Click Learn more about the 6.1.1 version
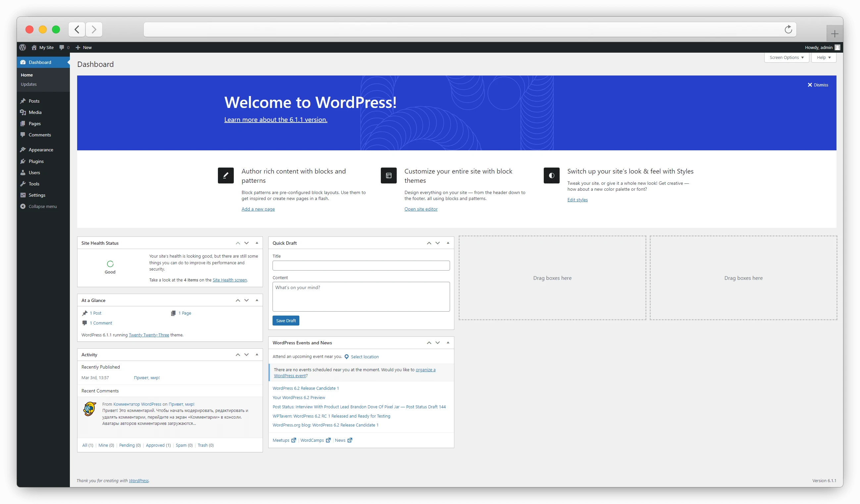This screenshot has width=860, height=504. pyautogui.click(x=275, y=120)
